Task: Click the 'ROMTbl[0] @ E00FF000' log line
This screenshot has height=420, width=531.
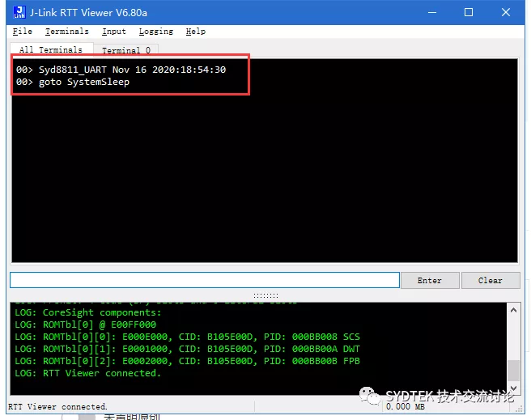Action: click(x=85, y=325)
